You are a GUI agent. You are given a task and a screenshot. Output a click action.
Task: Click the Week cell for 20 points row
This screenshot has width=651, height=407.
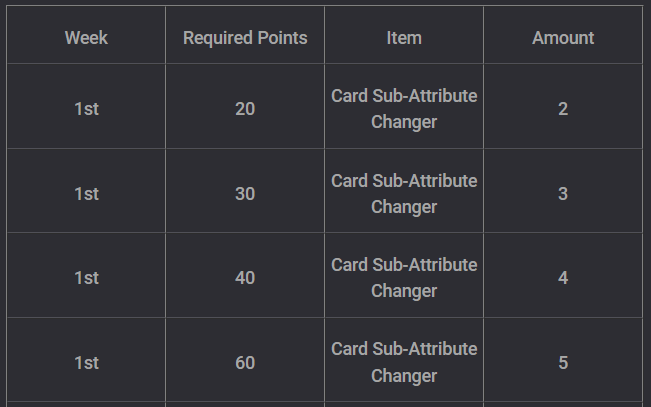[x=86, y=109]
